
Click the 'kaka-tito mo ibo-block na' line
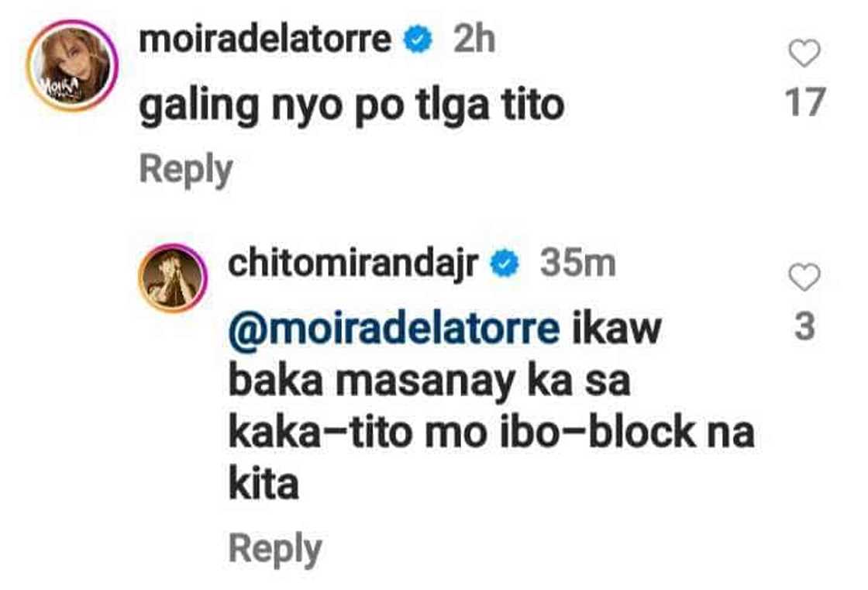pyautogui.click(x=491, y=432)
